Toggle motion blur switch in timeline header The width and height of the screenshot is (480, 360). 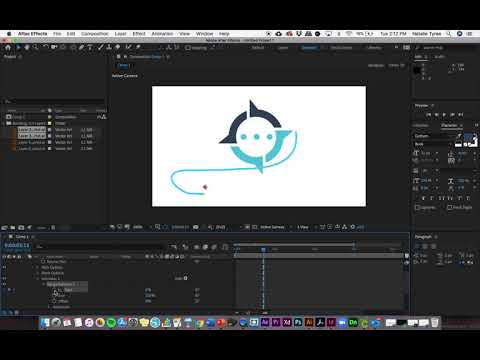[214, 247]
